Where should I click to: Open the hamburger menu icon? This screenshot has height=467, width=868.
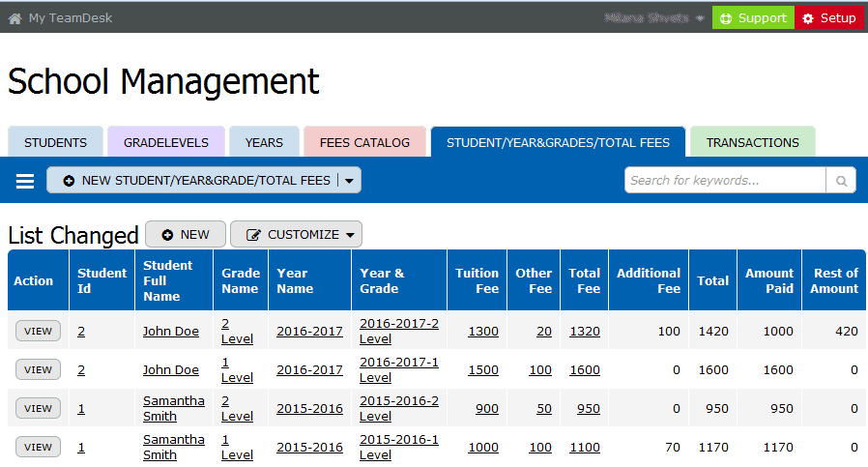pos(25,181)
